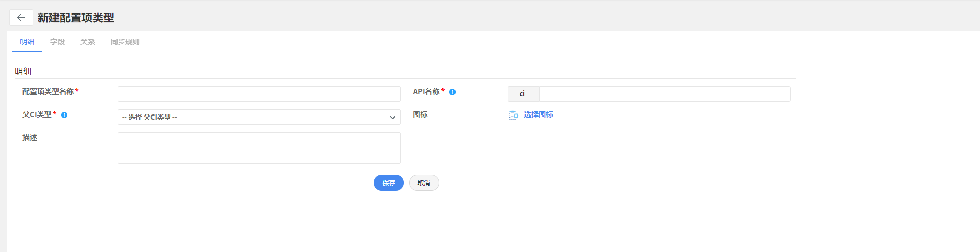This screenshot has height=252, width=980.
Task: Switch to the 明细 tab
Action: point(27,42)
